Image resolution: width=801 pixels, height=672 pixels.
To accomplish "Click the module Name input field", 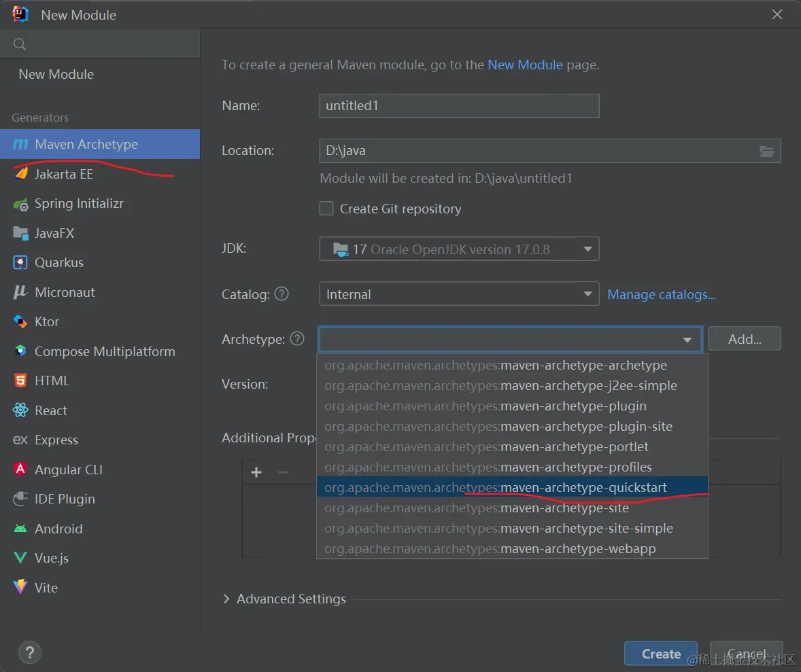I will (x=459, y=106).
